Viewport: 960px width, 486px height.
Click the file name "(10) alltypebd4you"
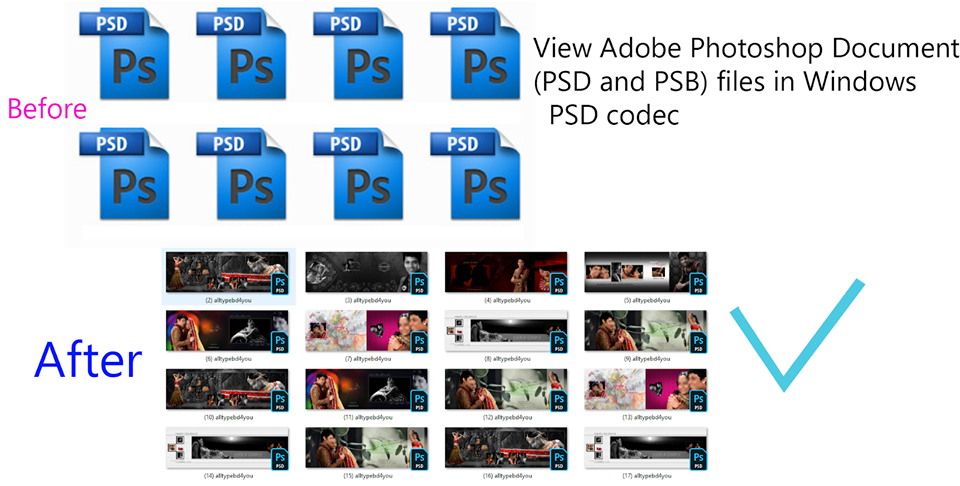[x=229, y=417]
